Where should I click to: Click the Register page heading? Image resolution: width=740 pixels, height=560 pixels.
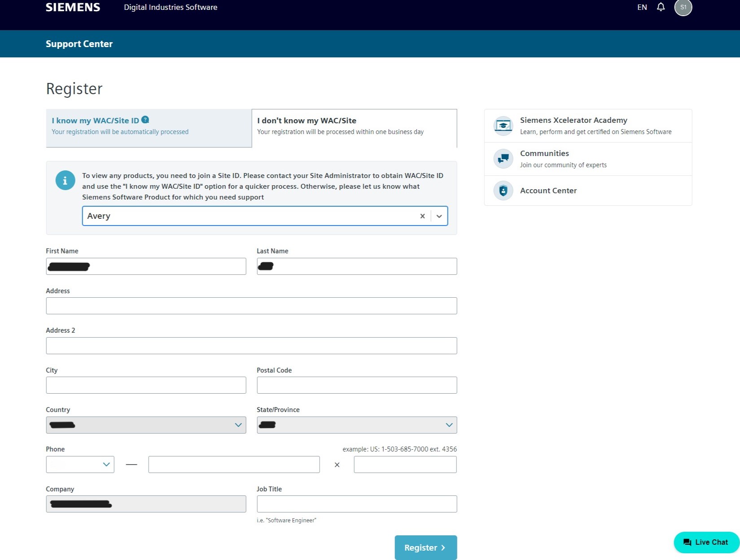[74, 89]
